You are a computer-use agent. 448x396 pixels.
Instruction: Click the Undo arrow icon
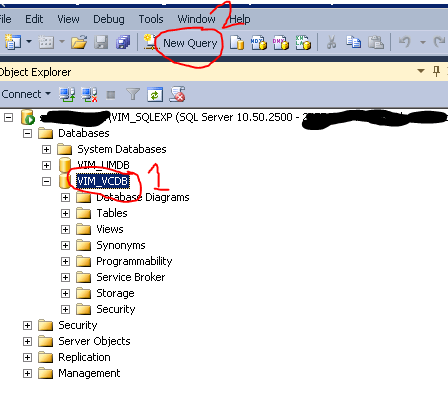(x=405, y=42)
